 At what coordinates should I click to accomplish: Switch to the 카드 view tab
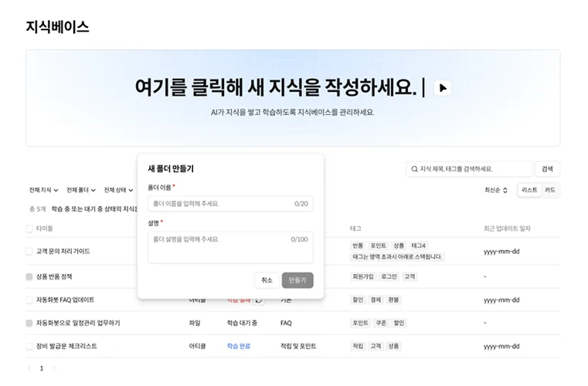[549, 190]
